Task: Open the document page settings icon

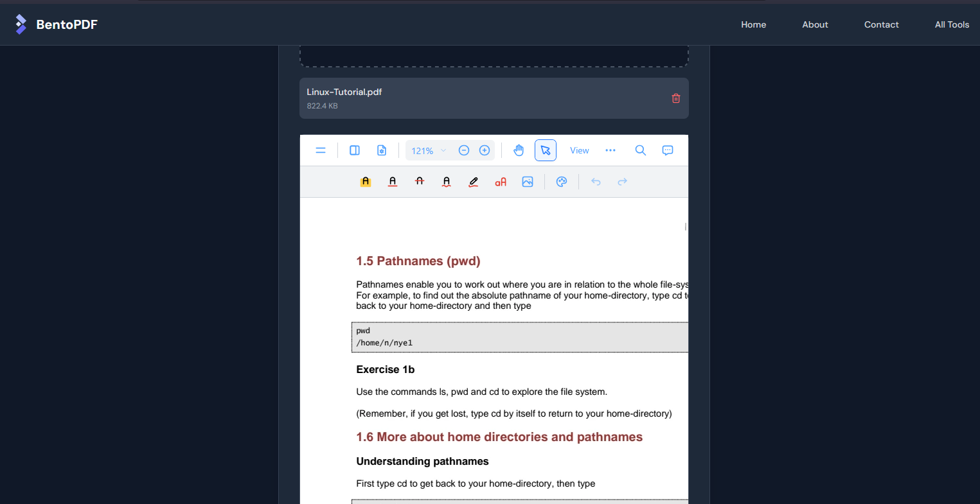Action: point(382,150)
